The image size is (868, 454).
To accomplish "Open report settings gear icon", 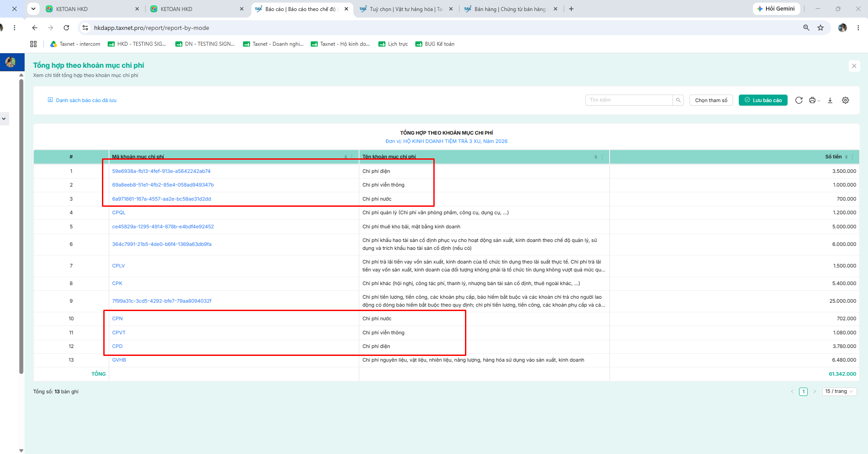I will 846,100.
